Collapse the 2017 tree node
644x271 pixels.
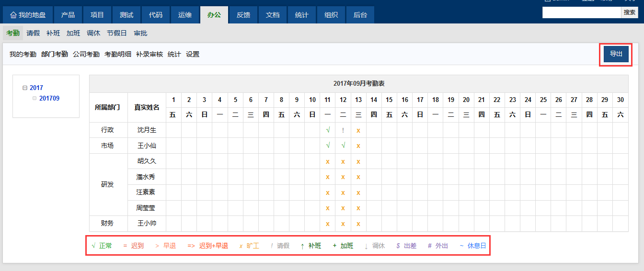(25, 88)
